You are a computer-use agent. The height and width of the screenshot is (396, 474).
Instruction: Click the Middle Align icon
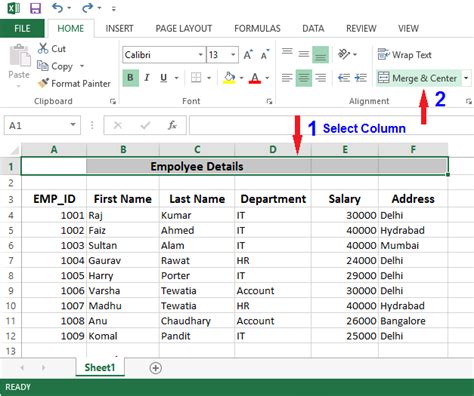[x=303, y=54]
